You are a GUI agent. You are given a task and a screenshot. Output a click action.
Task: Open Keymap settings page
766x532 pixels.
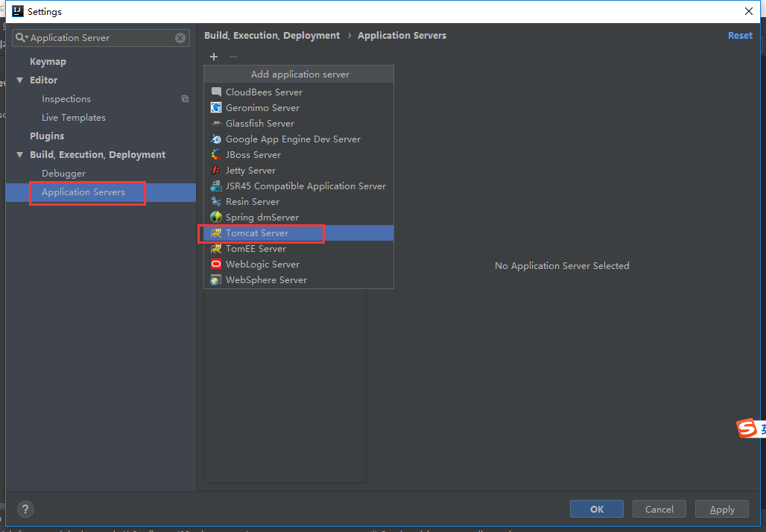pyautogui.click(x=101, y=62)
